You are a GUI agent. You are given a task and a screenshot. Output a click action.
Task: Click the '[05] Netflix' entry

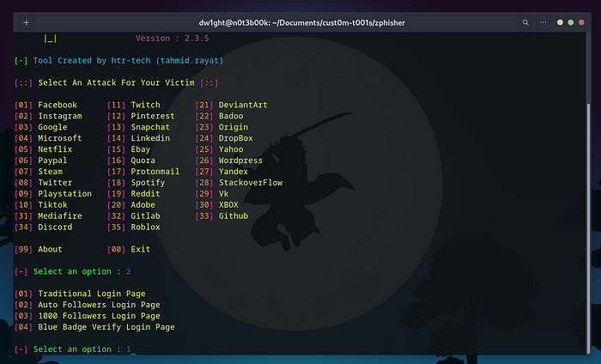tap(43, 149)
